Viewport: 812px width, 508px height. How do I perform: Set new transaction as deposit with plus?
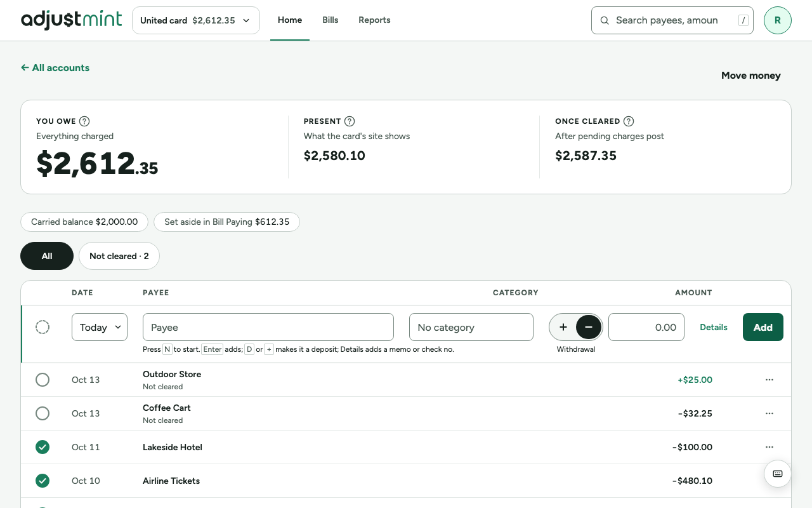coord(563,327)
